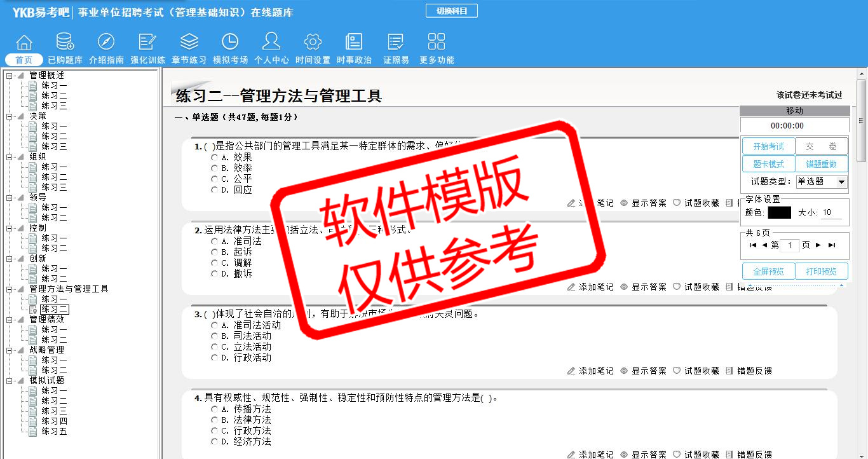Click the black font color swatch

click(x=779, y=213)
